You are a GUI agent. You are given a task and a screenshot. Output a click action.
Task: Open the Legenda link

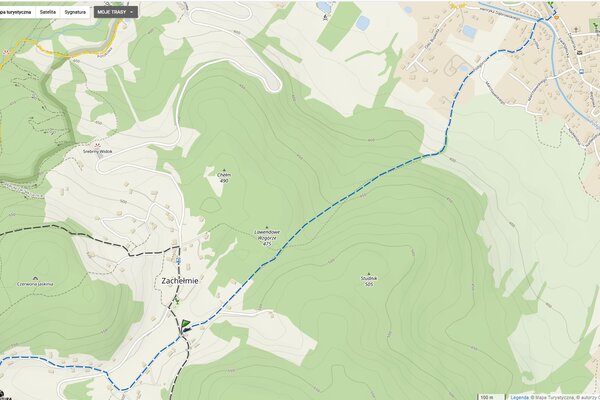(519, 397)
